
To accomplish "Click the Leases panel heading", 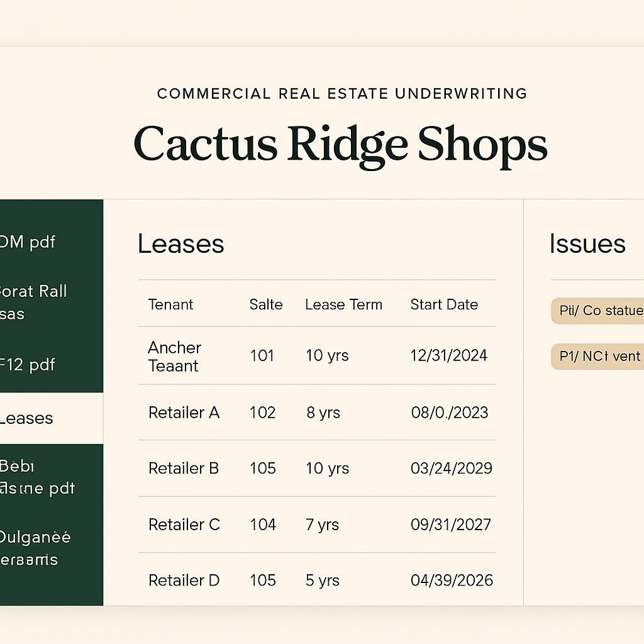I will coord(180,243).
